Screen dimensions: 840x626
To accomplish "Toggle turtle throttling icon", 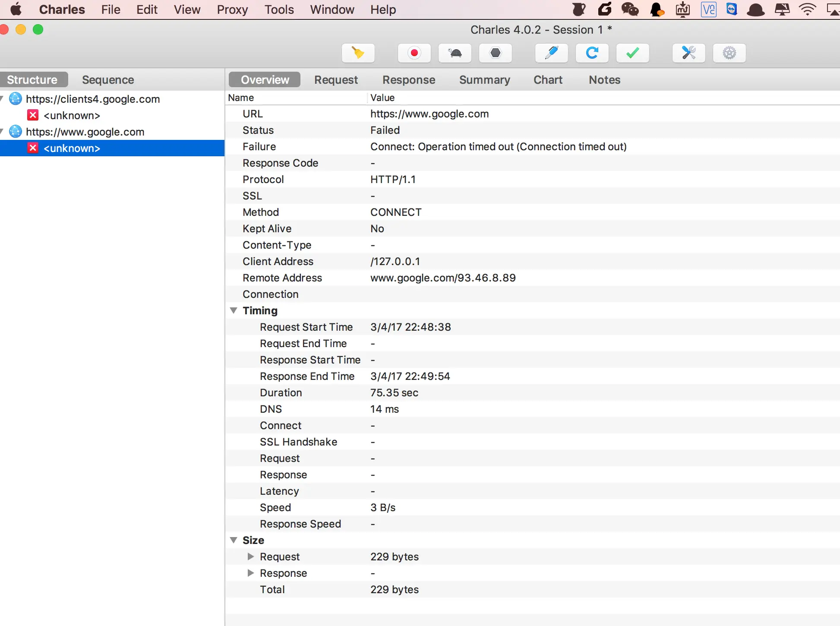I will click(x=455, y=53).
